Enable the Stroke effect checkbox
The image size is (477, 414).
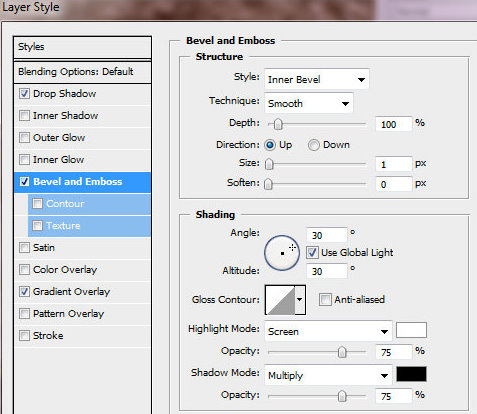pyautogui.click(x=24, y=335)
